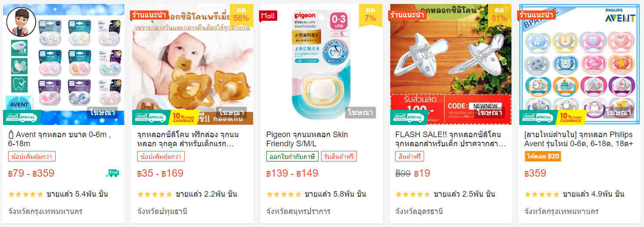Click the ร้านแนะนำ badge on Philips Avent card
Image resolution: width=644 pixels, height=227 pixels.
537,15
